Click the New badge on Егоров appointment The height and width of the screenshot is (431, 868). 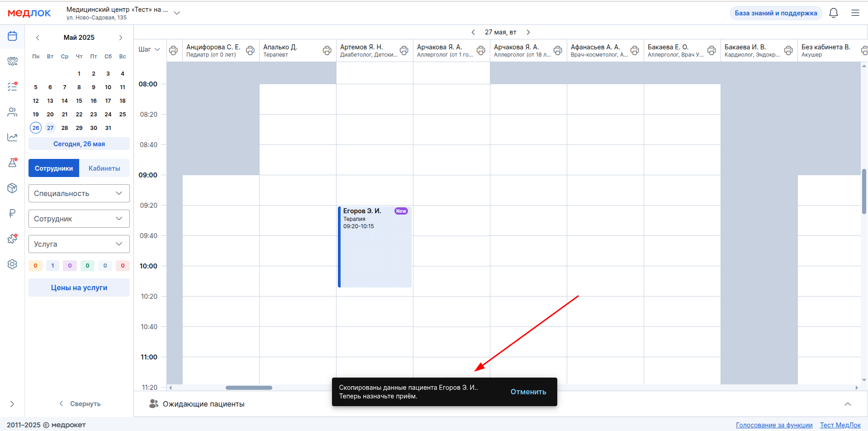(401, 211)
